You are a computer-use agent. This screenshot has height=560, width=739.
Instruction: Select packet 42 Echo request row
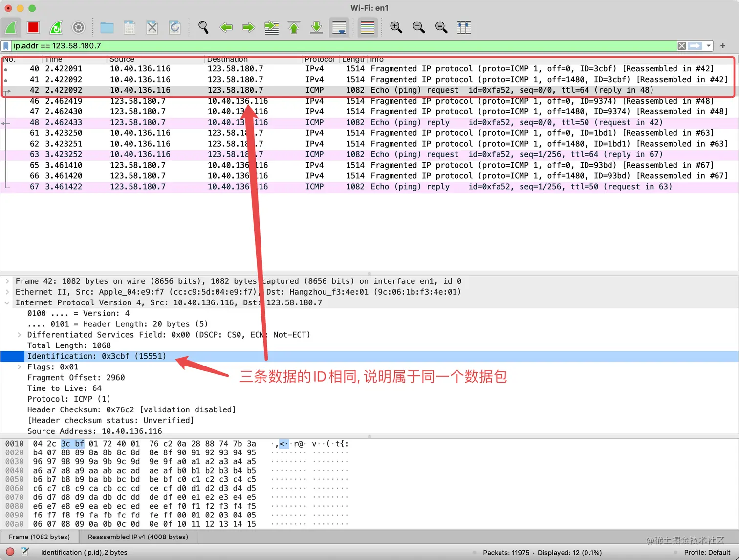369,90
